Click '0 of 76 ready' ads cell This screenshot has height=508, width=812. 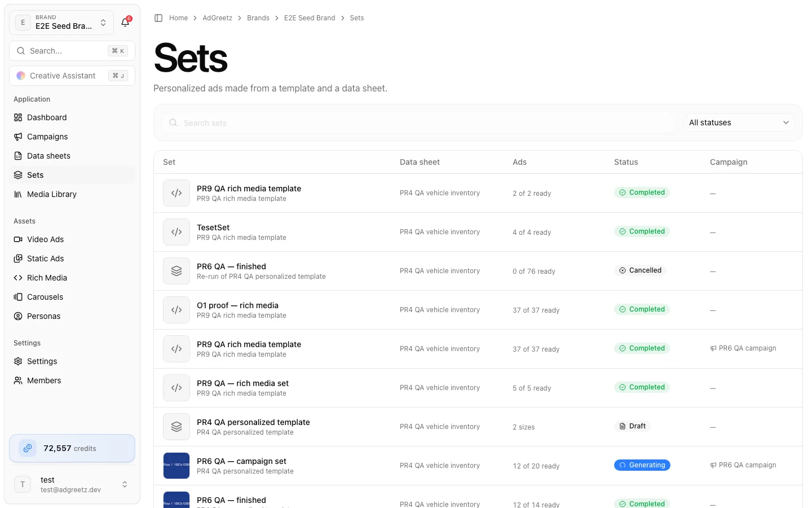534,271
